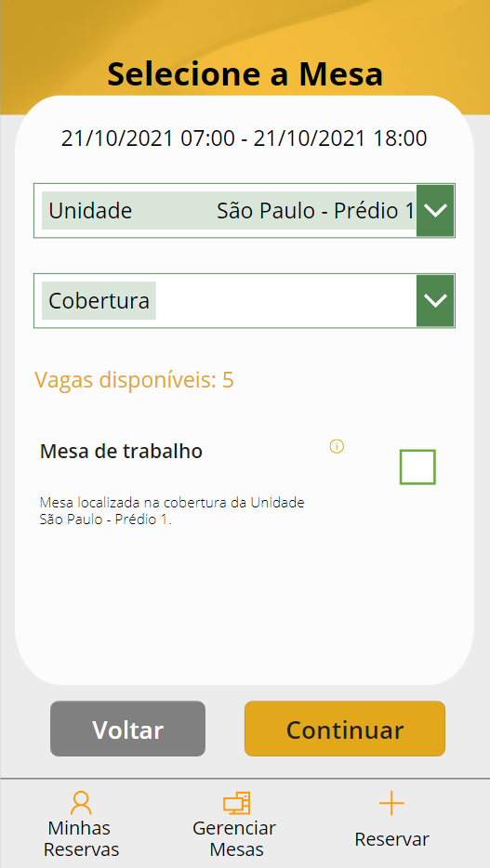Viewport: 490px width, 868px height.
Task: Click the yellow Continuar button
Action: click(x=345, y=729)
